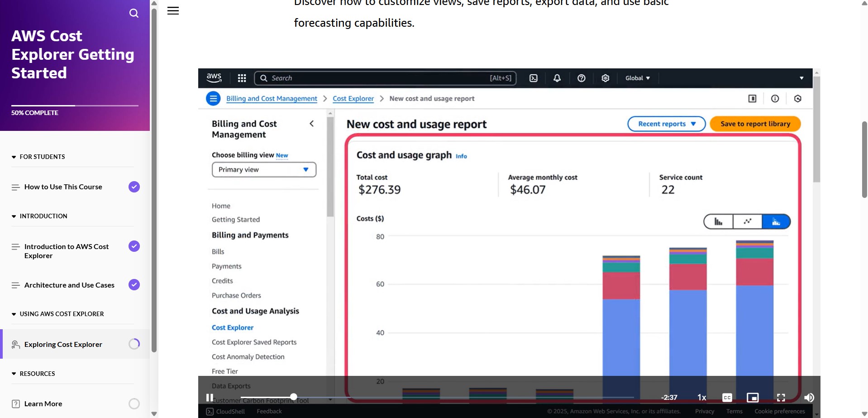This screenshot has width=868, height=418.
Task: Select the stacked bar chart icon
Action: tap(776, 221)
